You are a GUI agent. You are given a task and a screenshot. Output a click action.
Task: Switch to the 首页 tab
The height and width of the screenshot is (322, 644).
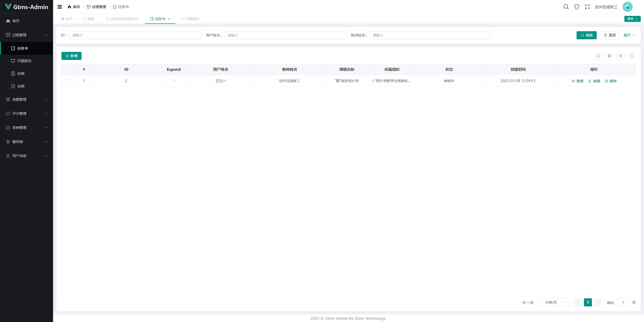click(x=67, y=19)
